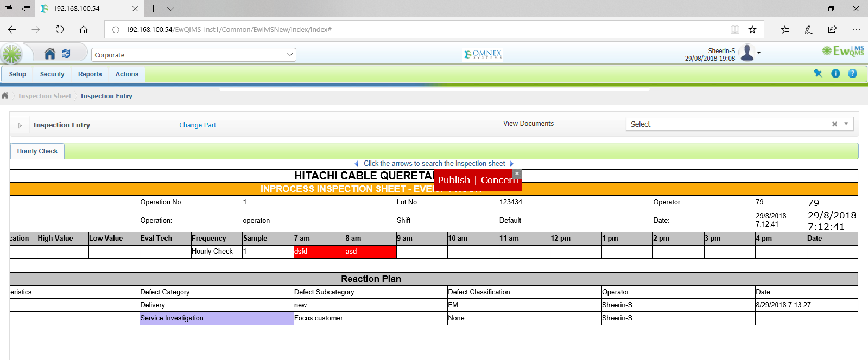Click the left arrow to search sheets
The image size is (868, 360).
pos(357,164)
